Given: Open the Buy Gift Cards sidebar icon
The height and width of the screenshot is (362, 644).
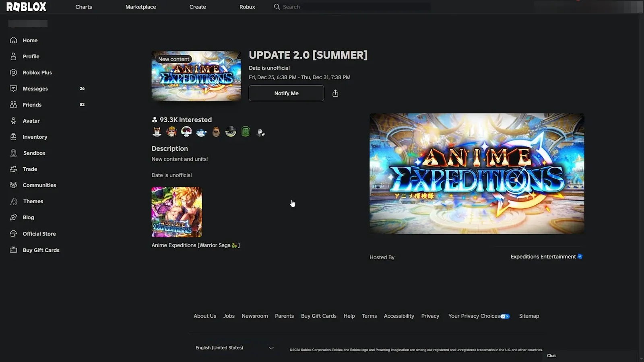Looking at the screenshot, I should pyautogui.click(x=13, y=250).
